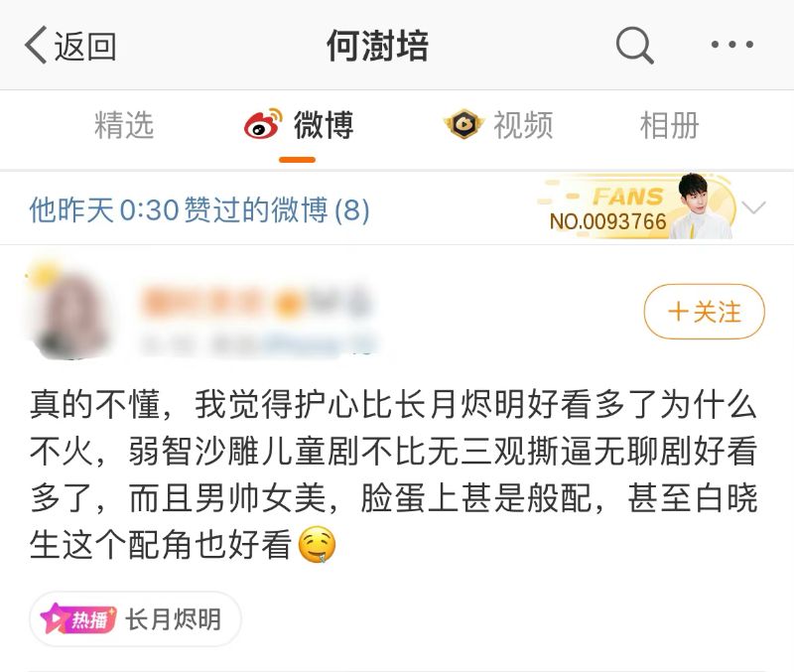
Task: Tap the back arrow icon
Action: [x=36, y=45]
